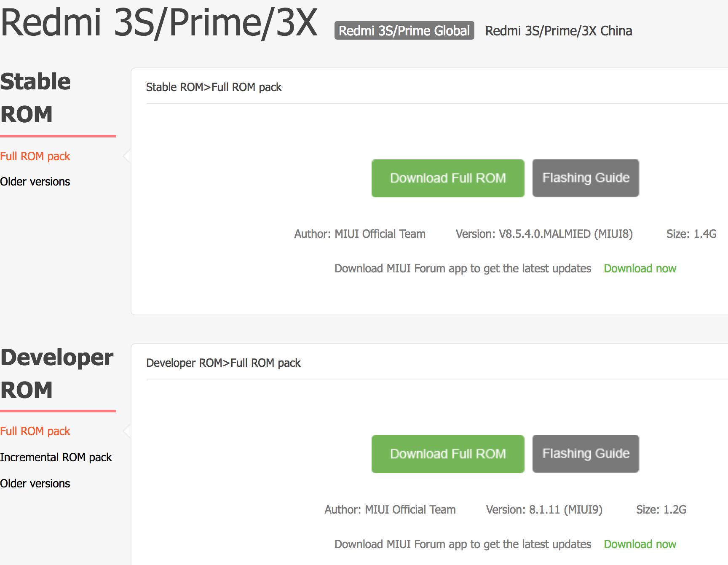
Task: Open Full ROM pack under Stable ROM
Action: (x=35, y=156)
